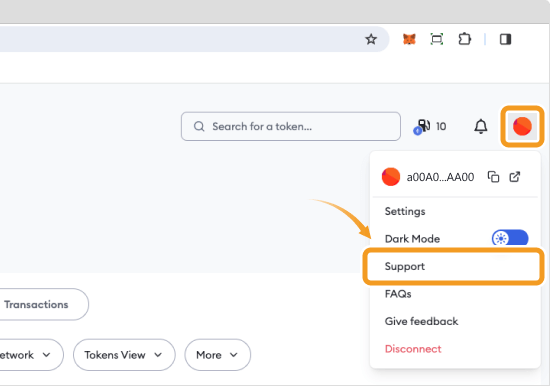
Task: Click the avatar beside a00A0...AA00
Action: pyautogui.click(x=391, y=177)
